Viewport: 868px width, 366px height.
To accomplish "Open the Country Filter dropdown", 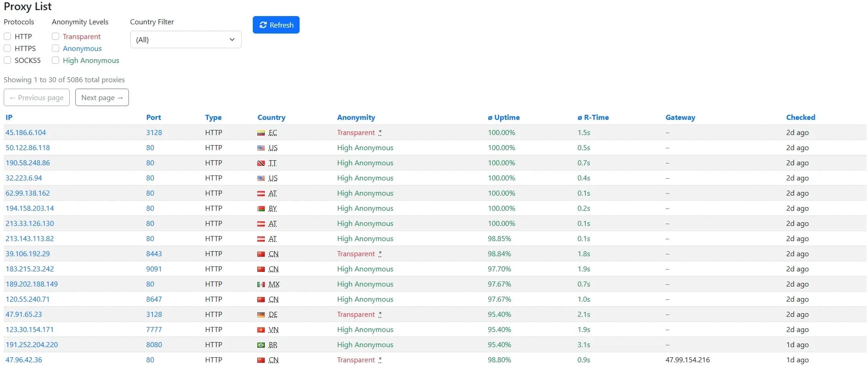I will point(186,39).
